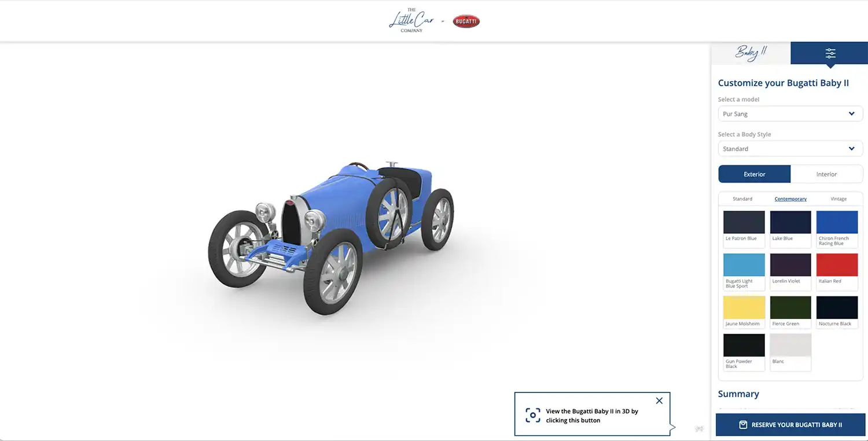
Task: Click the Bugatti red oval logo
Action: 466,21
